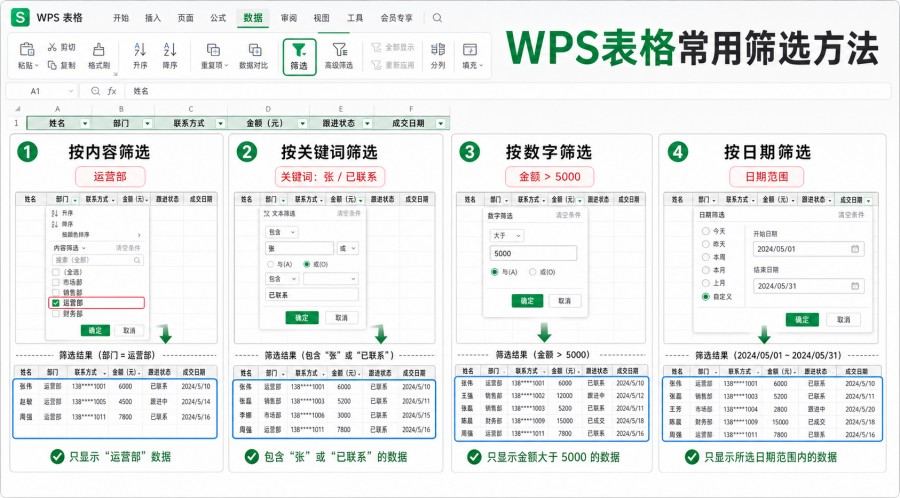Open the search magnifier in the menu bar
The height and width of the screenshot is (498, 900).
[437, 18]
